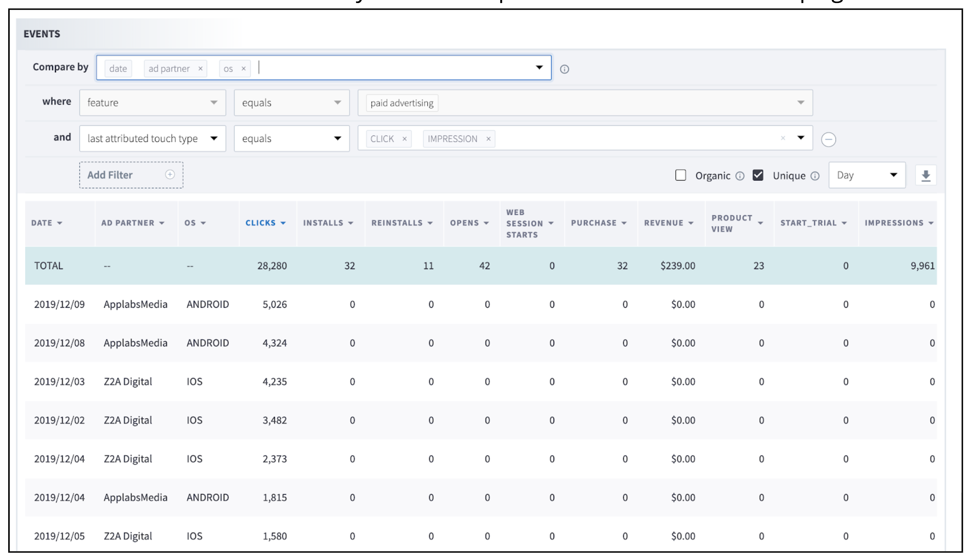The image size is (970, 560).
Task: Open the second 'equals' operator dropdown
Action: [291, 139]
